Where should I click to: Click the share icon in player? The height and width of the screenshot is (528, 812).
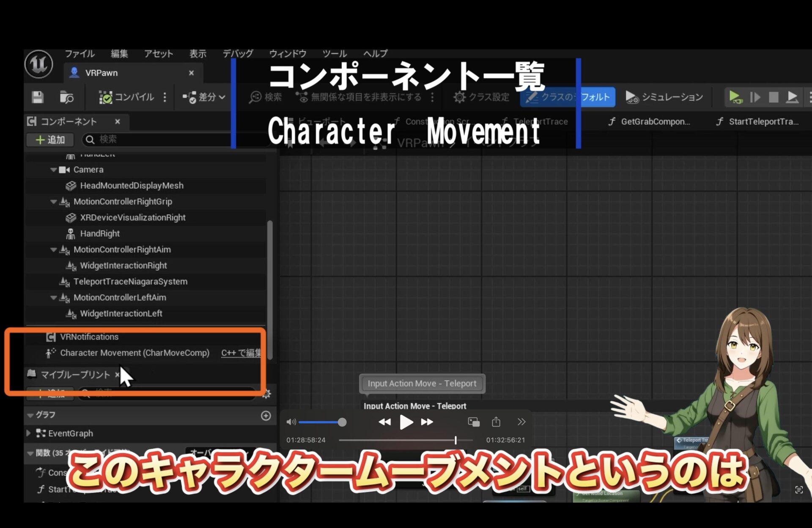(496, 422)
